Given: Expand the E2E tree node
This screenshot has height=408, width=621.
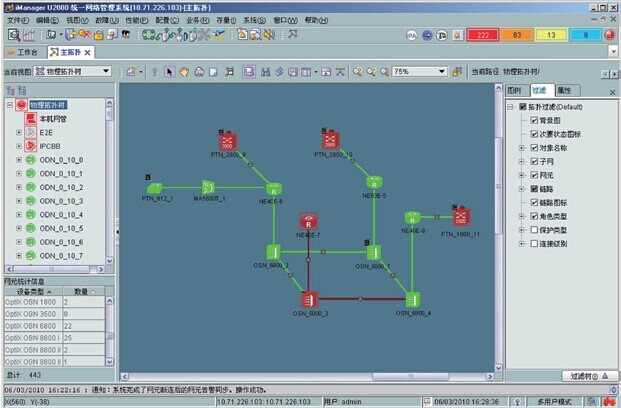Looking at the screenshot, I should [x=19, y=132].
